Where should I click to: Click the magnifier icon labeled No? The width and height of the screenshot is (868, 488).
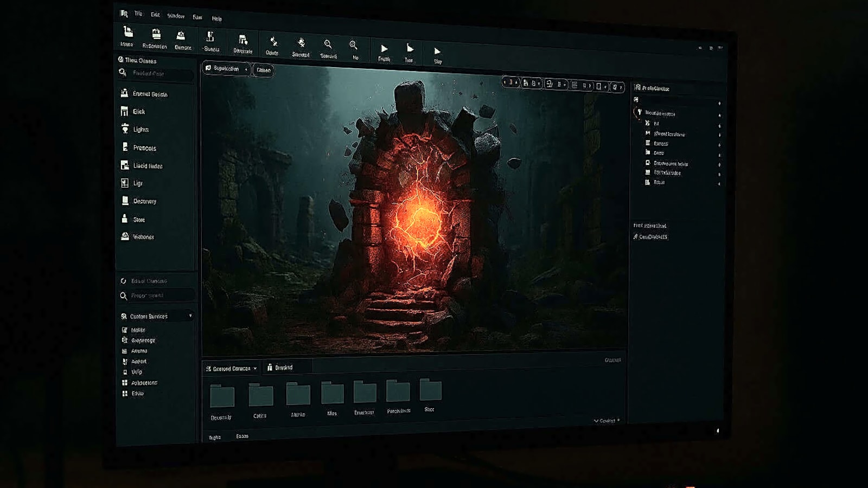point(354,49)
